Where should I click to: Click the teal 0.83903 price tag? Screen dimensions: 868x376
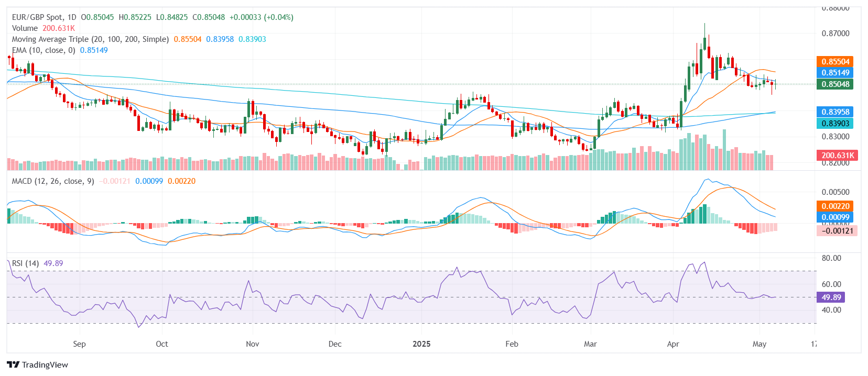[x=835, y=124]
